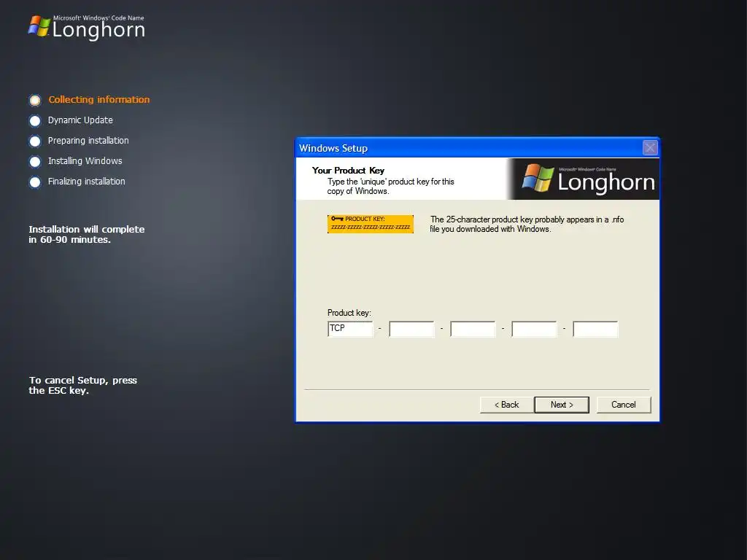Image resolution: width=747 pixels, height=560 pixels.
Task: Click the 'Finalizing installation' step text
Action: (86, 182)
